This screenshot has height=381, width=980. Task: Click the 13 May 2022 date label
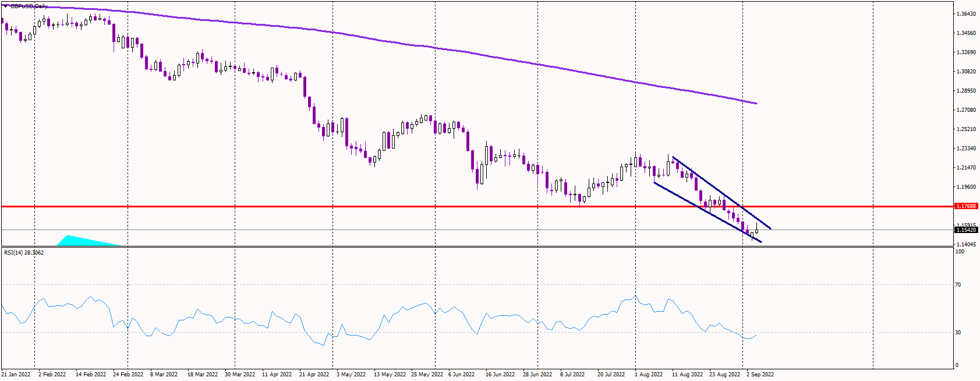click(390, 375)
